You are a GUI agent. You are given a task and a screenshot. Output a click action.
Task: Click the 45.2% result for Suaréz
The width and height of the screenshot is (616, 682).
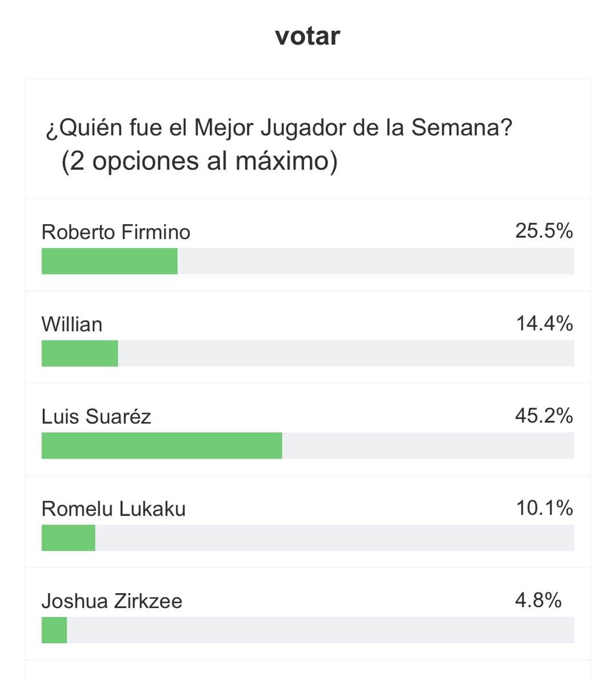point(544,416)
